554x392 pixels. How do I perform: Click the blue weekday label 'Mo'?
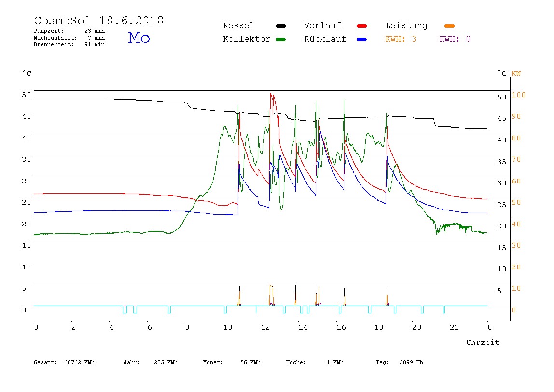pyautogui.click(x=139, y=38)
